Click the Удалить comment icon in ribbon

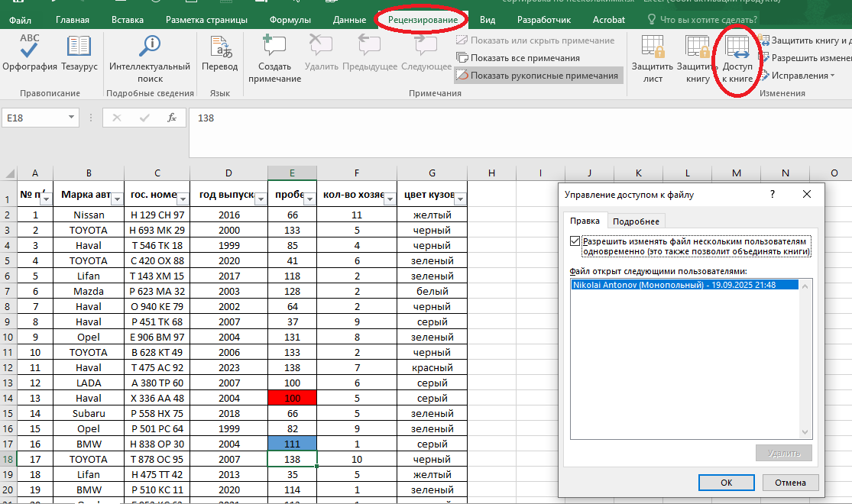[321, 53]
